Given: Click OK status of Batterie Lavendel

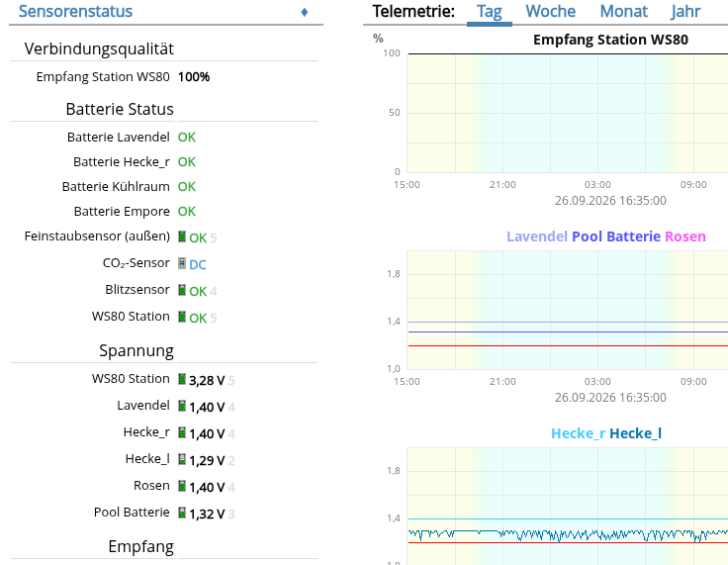Looking at the screenshot, I should [x=187, y=138].
